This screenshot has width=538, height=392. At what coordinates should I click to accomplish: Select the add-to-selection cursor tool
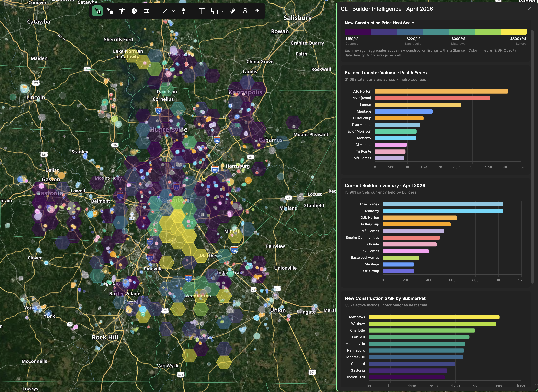coord(110,11)
